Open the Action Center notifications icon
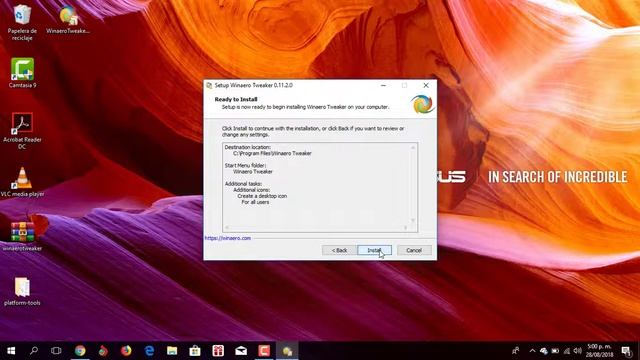Viewport: 640px width, 360px height. [x=627, y=351]
